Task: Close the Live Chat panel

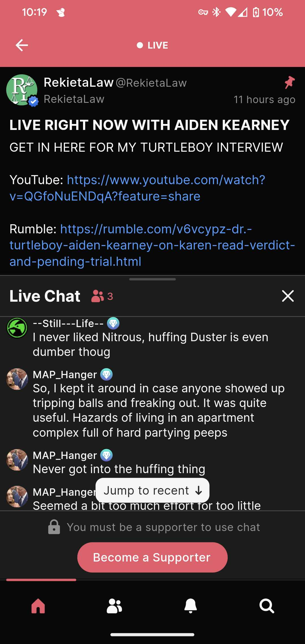Action: 288,296
